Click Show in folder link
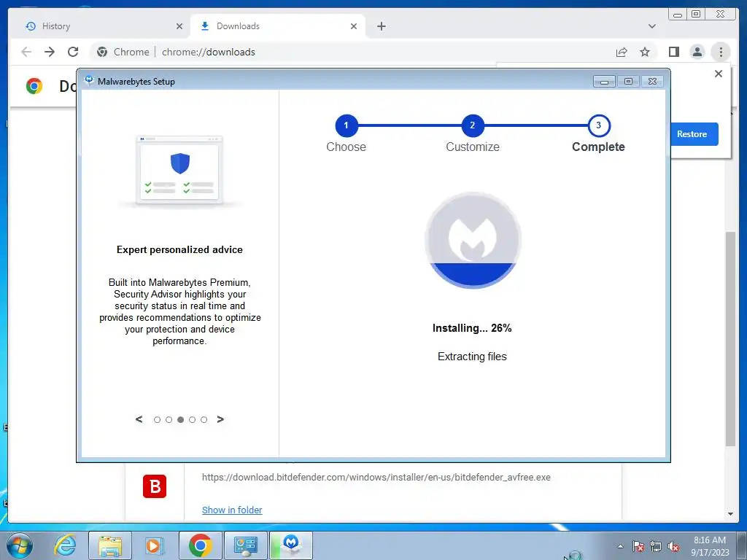 coord(232,510)
